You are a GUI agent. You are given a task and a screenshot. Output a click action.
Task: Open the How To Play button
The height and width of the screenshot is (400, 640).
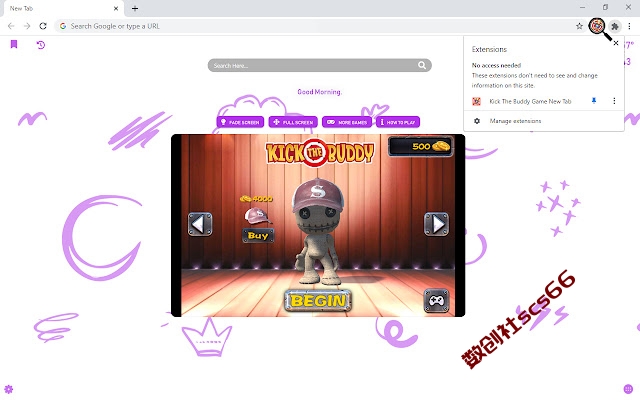(x=398, y=122)
